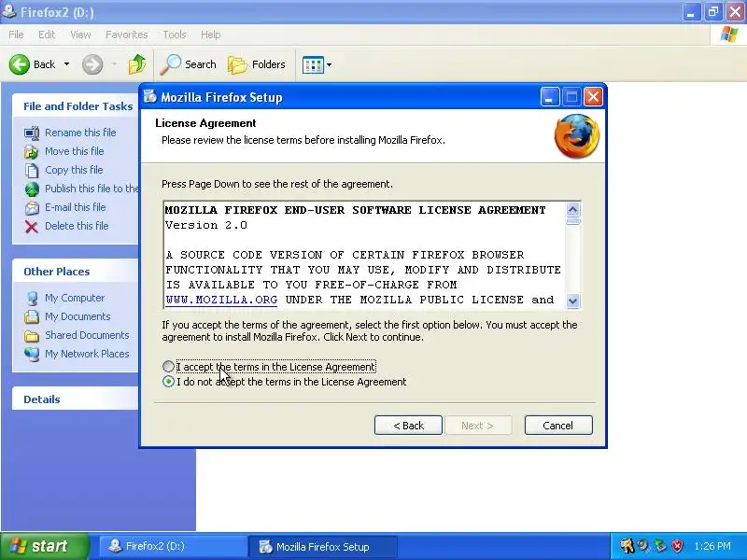Click the license text scrollbar thumb
747x560 pixels.
(x=573, y=221)
